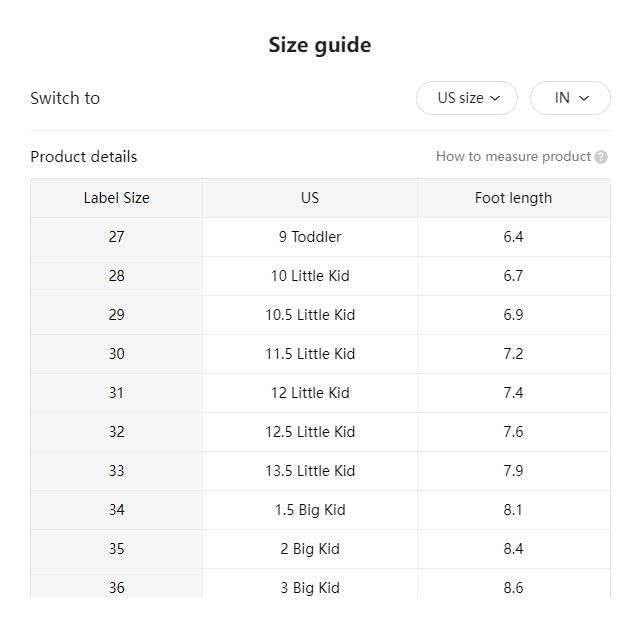
Task: Click the 13.5 Little Kid cell
Action: tap(310, 471)
